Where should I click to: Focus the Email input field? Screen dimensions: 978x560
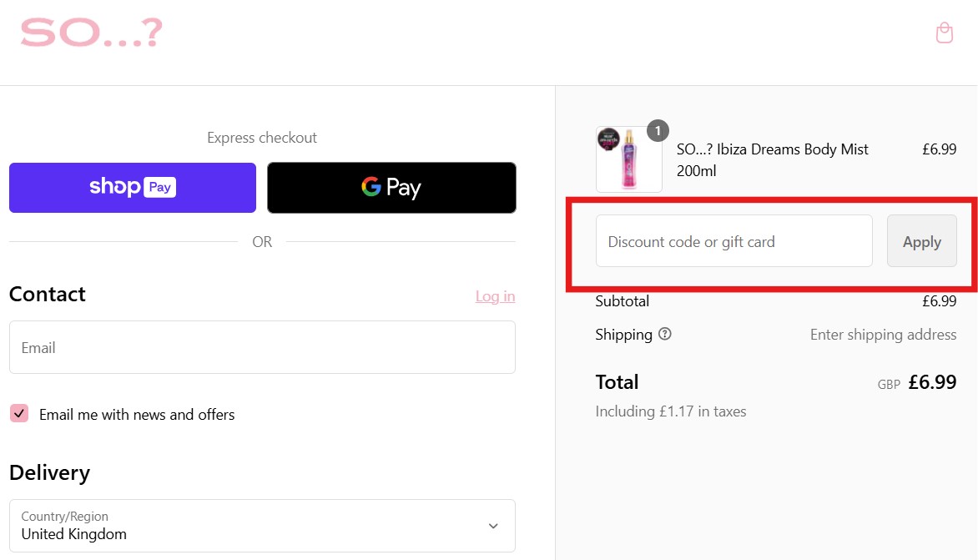[x=262, y=347]
